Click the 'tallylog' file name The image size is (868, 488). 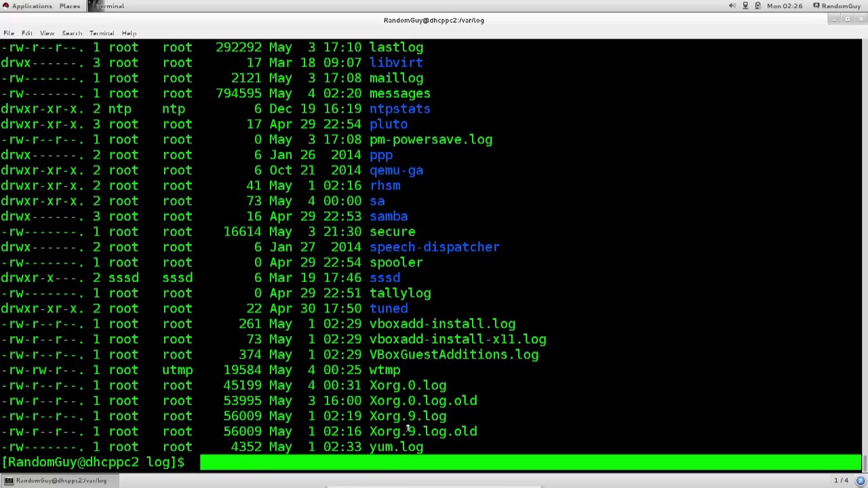tap(399, 293)
